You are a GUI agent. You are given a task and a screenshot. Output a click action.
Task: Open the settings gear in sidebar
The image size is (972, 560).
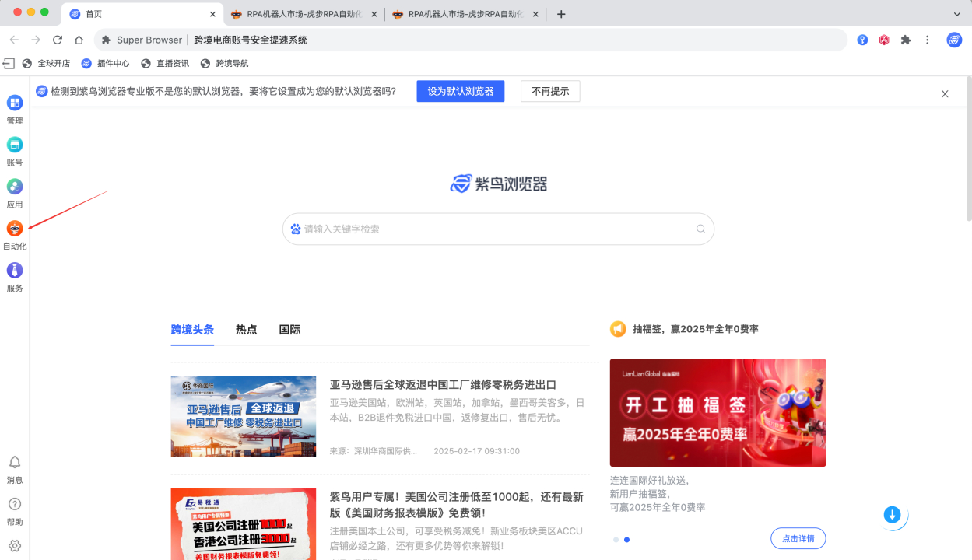tap(15, 546)
